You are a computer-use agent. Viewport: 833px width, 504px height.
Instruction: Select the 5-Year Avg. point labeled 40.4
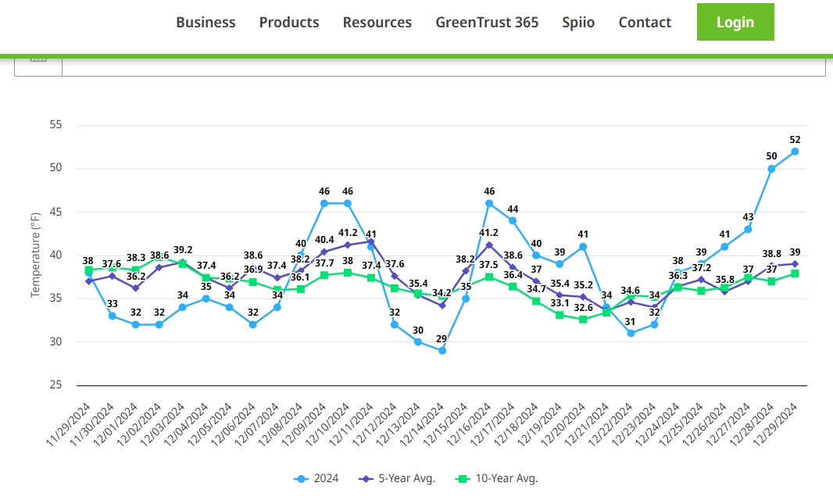[x=324, y=252]
